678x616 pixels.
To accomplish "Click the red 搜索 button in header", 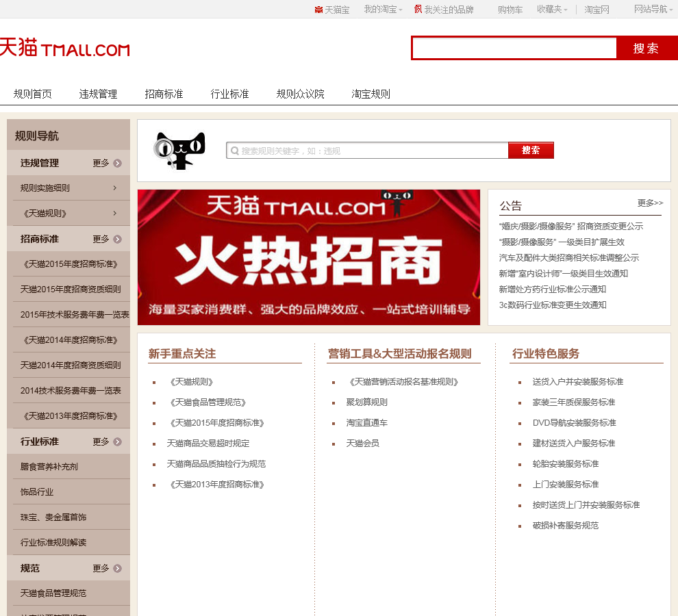I will (647, 48).
